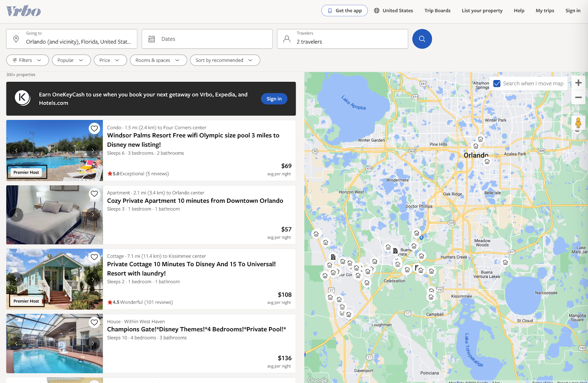Toggle Search when I move map checkbox
Image resolution: width=588 pixels, height=383 pixels.
(497, 84)
